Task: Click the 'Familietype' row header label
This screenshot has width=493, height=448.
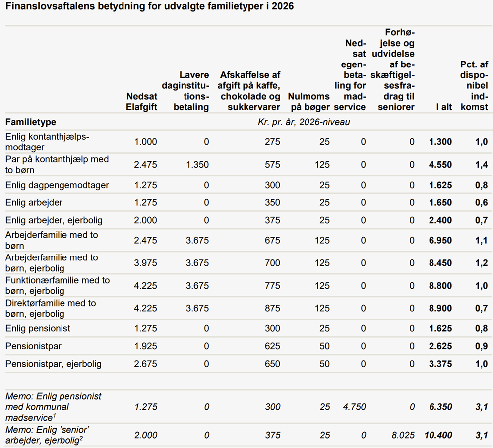Action: tap(31, 122)
